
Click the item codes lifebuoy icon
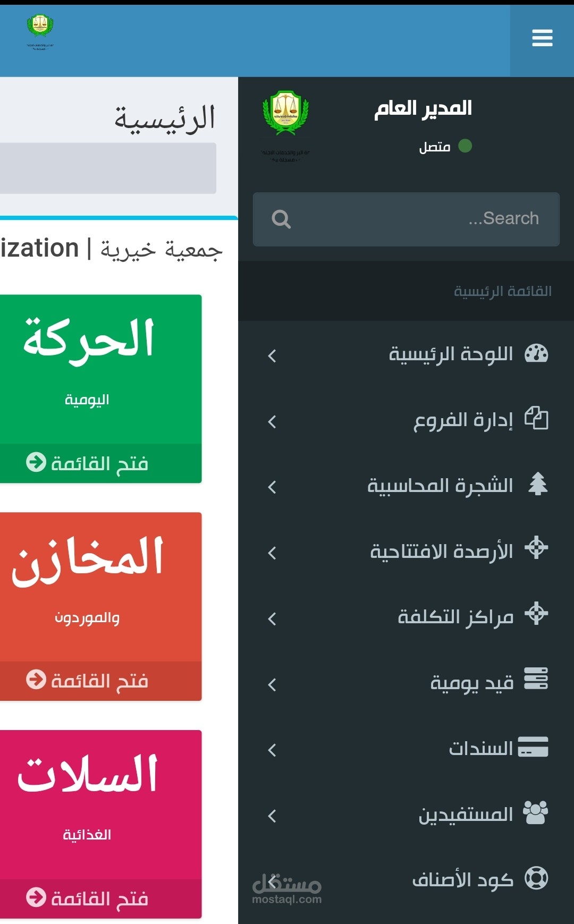pyautogui.click(x=536, y=878)
